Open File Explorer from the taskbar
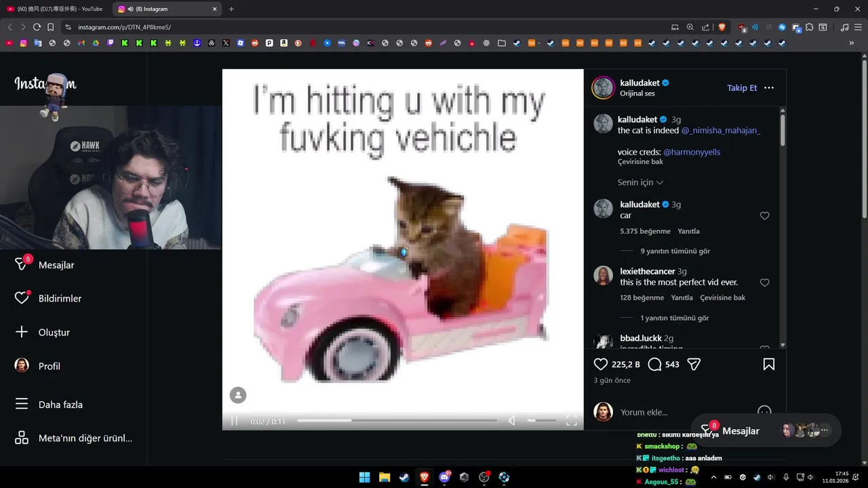The width and height of the screenshot is (868, 488). tap(384, 477)
